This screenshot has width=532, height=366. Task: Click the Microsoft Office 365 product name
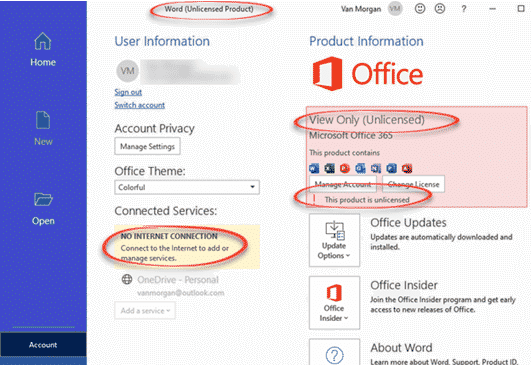point(351,136)
